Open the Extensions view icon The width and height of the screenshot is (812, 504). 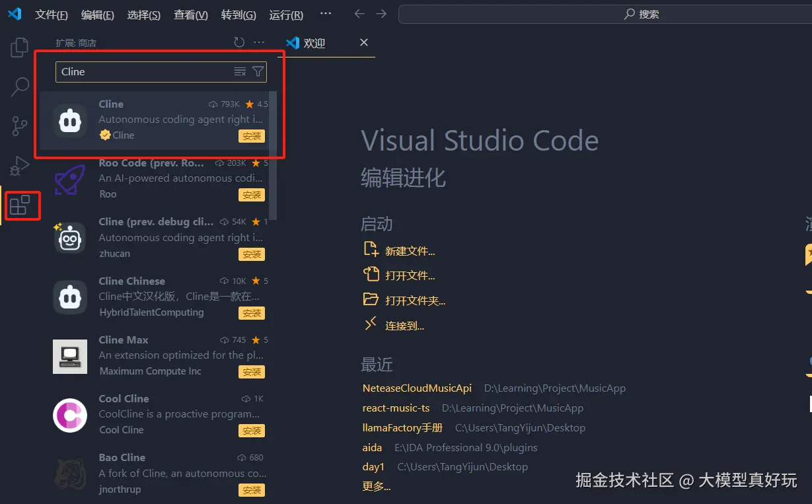coord(20,205)
